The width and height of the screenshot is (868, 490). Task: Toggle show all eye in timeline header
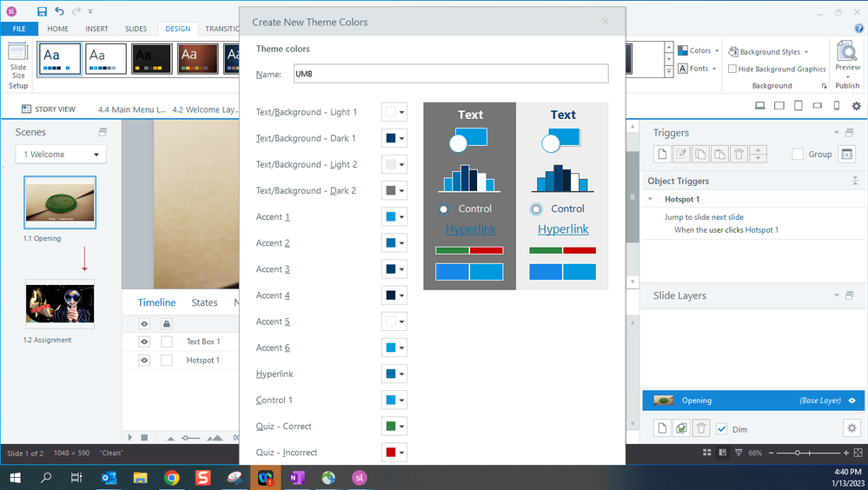pos(144,324)
